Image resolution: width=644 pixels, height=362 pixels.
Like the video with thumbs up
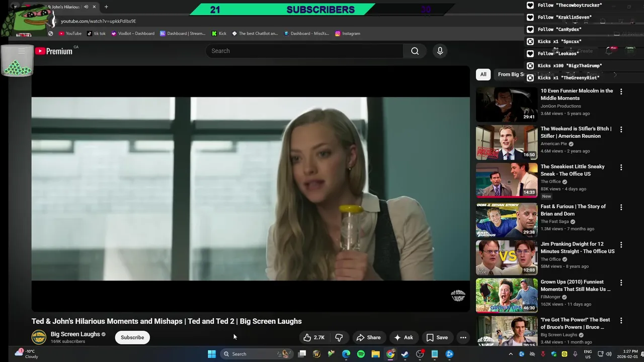(x=313, y=337)
